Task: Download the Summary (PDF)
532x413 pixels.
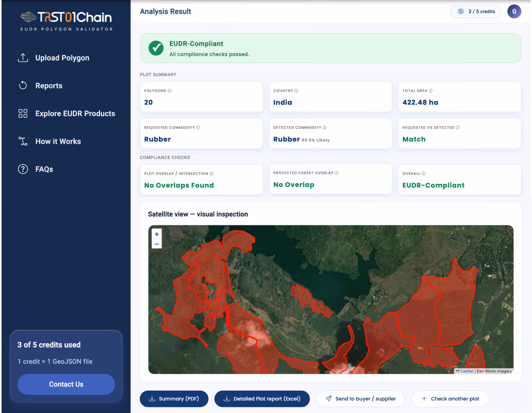Action: click(x=174, y=399)
